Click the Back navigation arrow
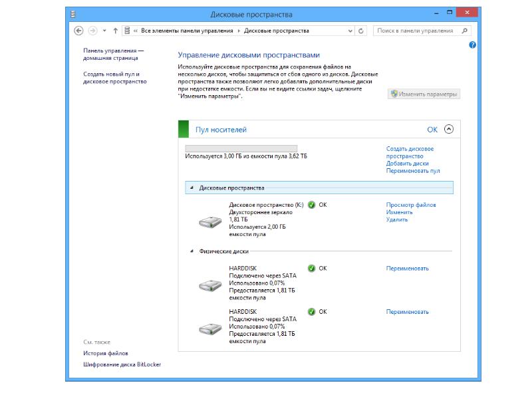Viewport: 532px width, 399px height. click(x=78, y=31)
